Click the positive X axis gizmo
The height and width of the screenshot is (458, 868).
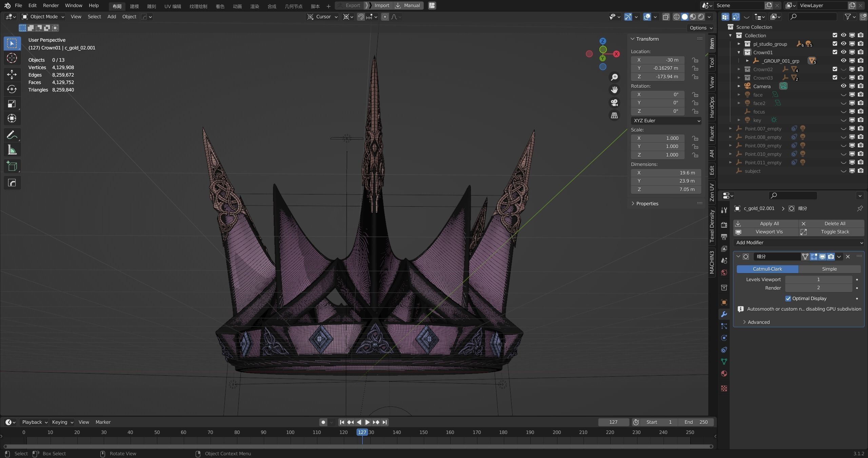[616, 54]
